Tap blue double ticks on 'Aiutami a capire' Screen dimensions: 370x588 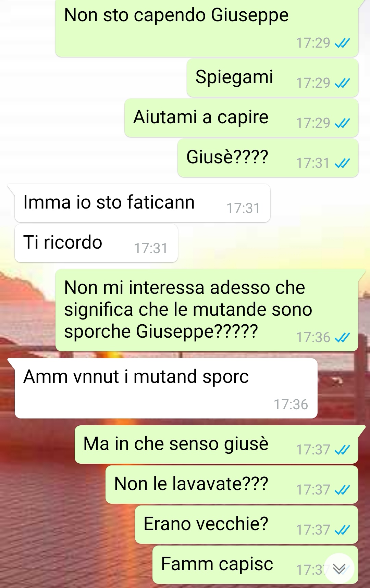(x=342, y=123)
